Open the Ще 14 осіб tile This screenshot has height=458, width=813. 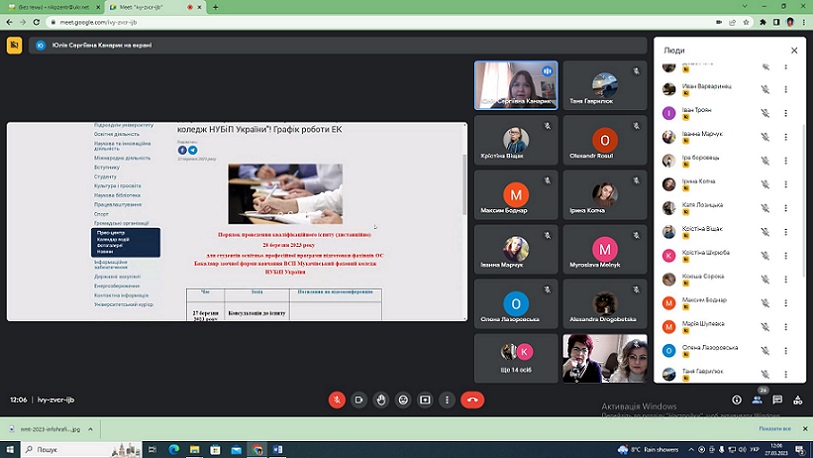(x=516, y=358)
